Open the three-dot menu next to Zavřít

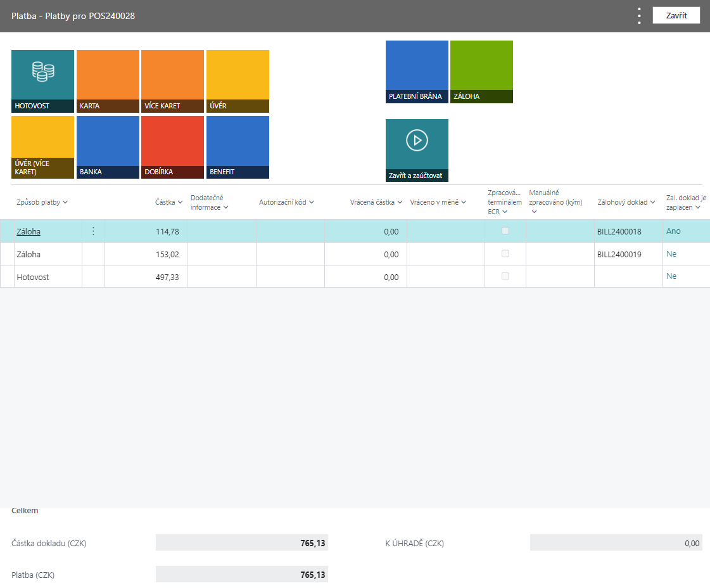(639, 16)
